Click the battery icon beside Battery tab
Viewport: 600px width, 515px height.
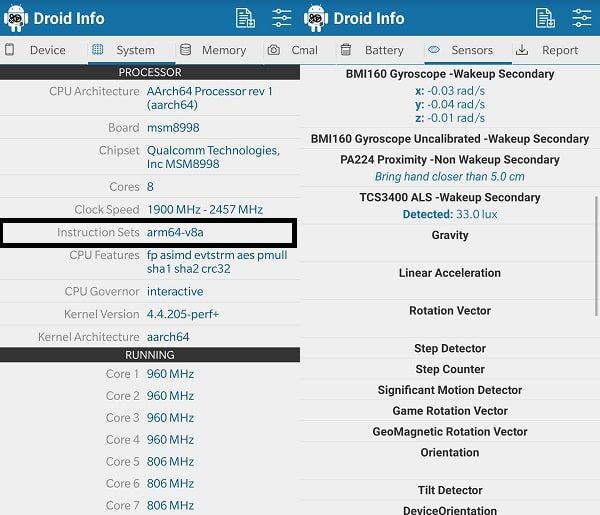346,49
